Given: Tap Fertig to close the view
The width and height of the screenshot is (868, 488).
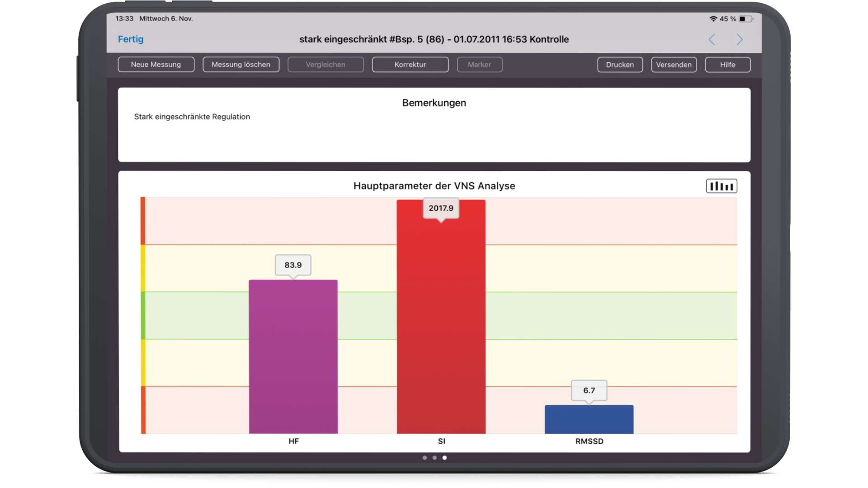Looking at the screenshot, I should 131,39.
